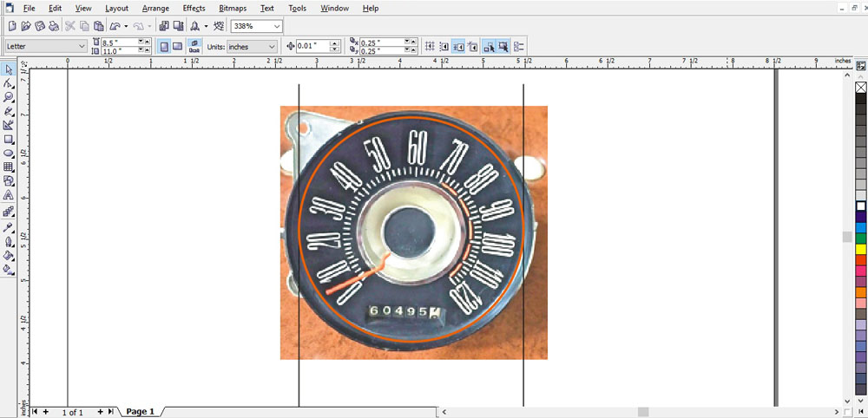Open the File menu
The width and height of the screenshot is (868, 418).
(30, 9)
